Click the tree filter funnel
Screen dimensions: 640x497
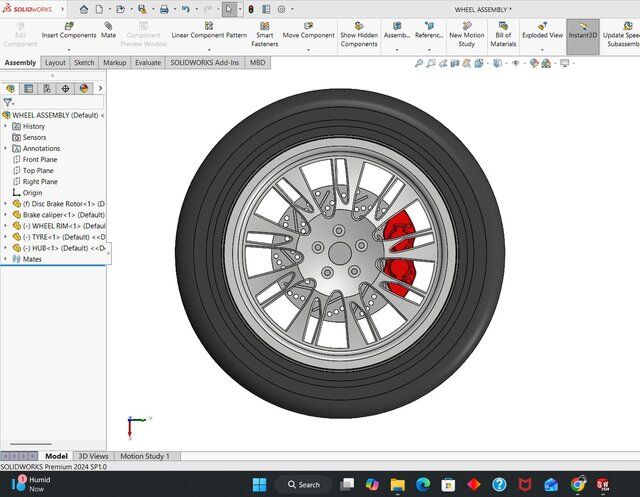click(8, 102)
